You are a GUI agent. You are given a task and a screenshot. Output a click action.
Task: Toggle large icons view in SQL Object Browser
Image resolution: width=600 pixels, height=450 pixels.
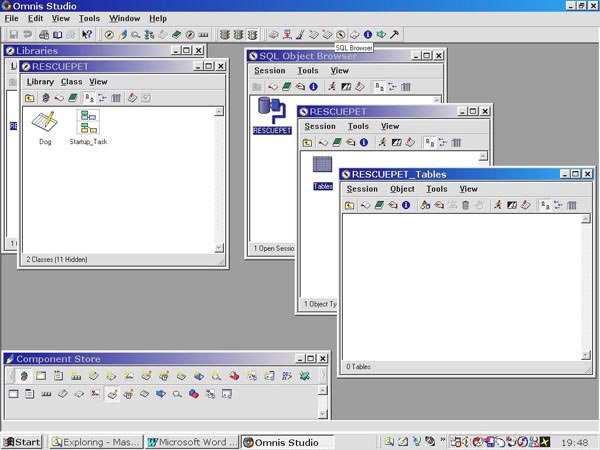[379, 87]
